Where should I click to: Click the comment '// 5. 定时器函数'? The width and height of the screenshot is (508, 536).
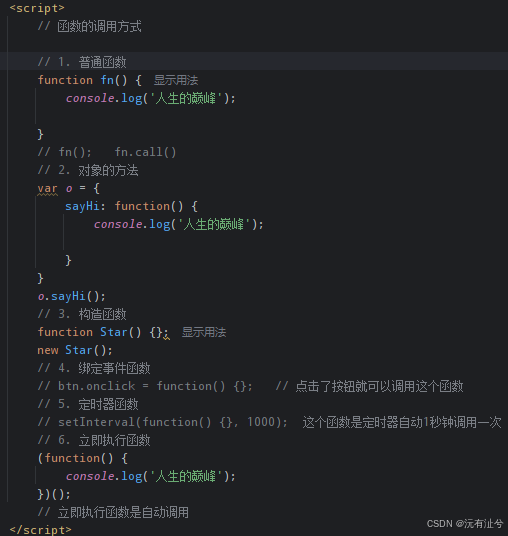pos(88,404)
